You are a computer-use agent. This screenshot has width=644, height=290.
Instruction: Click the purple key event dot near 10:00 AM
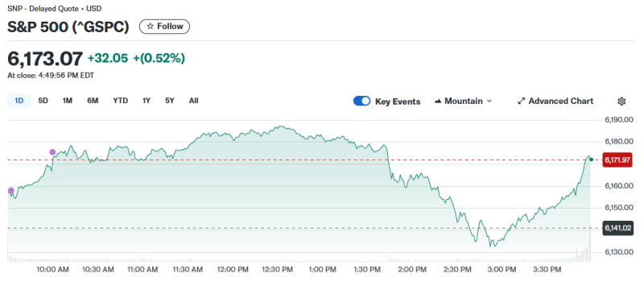52,152
